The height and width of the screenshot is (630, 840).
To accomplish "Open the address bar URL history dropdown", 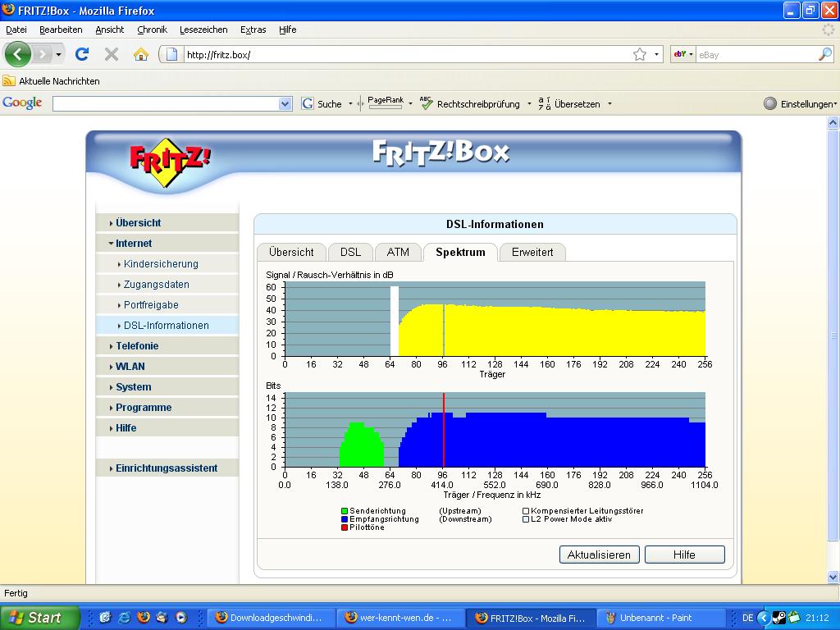I will pyautogui.click(x=656, y=54).
